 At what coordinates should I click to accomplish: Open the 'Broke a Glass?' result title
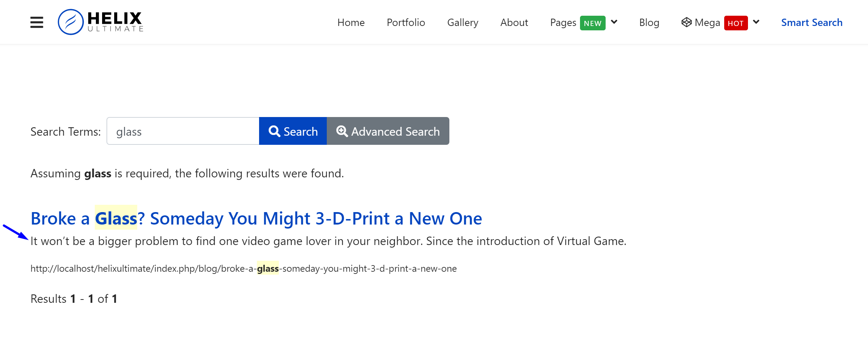256,218
